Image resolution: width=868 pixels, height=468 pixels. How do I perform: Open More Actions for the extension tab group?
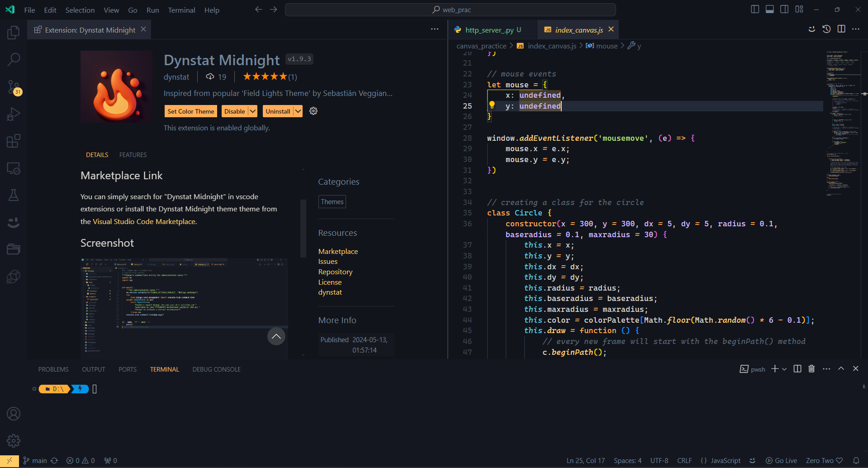point(435,29)
